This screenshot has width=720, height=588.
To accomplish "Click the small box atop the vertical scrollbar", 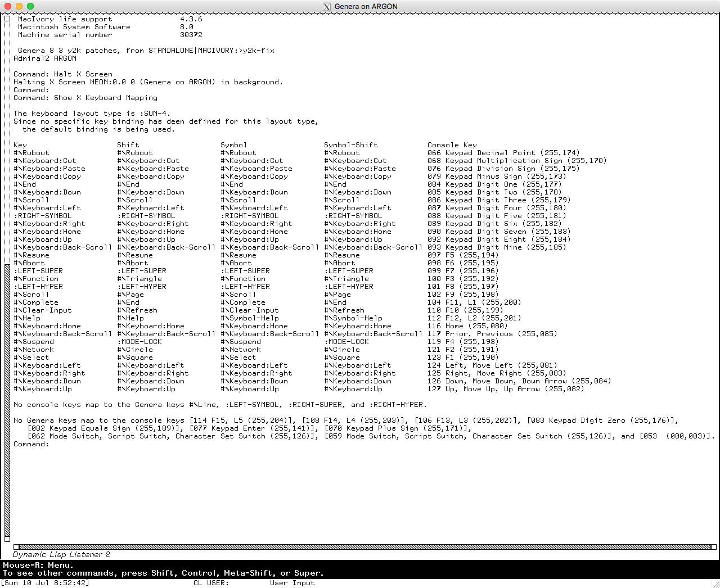I will click(x=7, y=19).
